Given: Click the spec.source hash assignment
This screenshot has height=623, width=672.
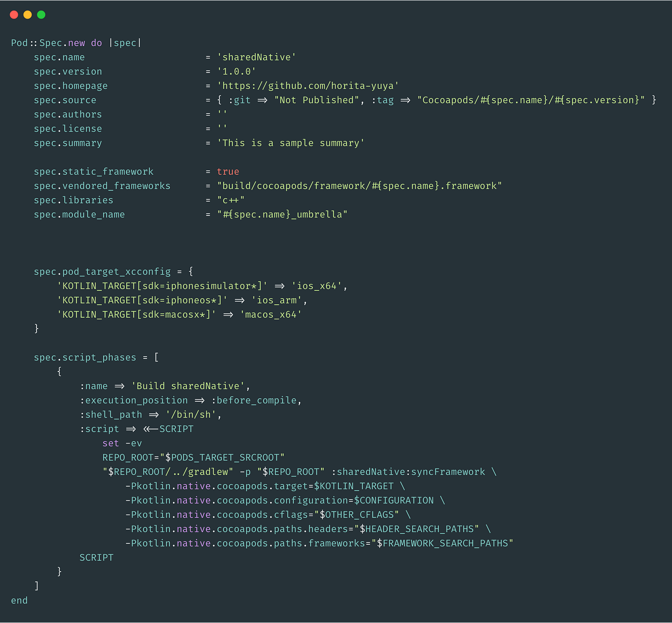Looking at the screenshot, I should tap(432, 100).
